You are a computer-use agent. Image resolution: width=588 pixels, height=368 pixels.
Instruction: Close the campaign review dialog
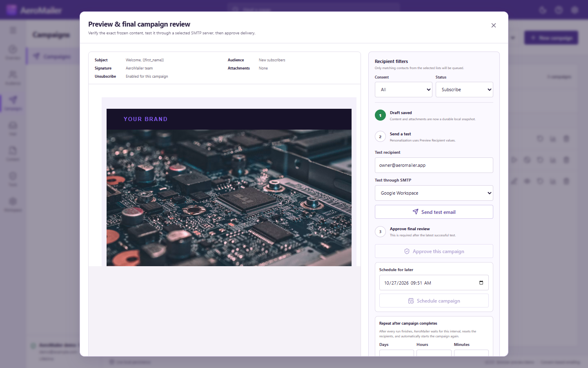(x=493, y=25)
